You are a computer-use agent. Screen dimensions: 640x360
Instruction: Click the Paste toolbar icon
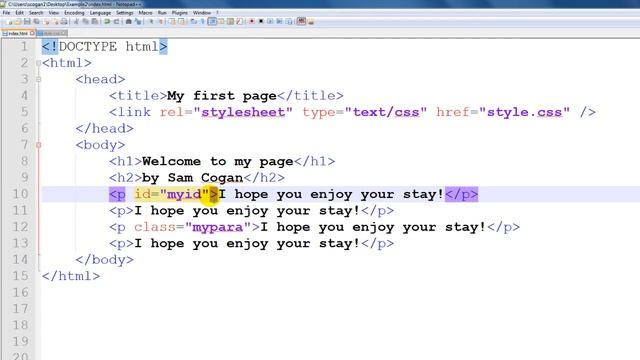pos(95,21)
